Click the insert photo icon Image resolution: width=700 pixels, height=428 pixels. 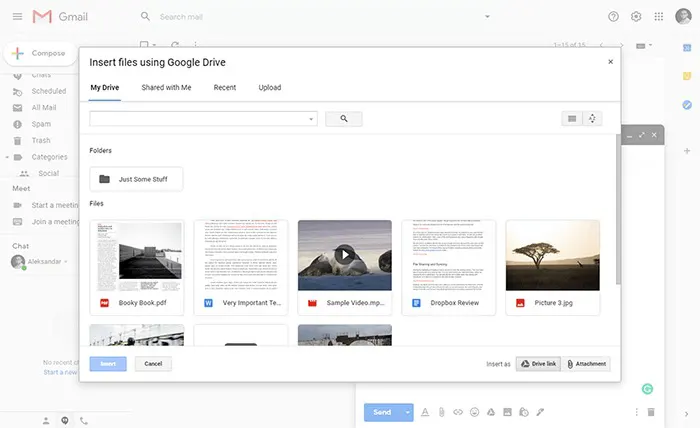click(x=507, y=412)
